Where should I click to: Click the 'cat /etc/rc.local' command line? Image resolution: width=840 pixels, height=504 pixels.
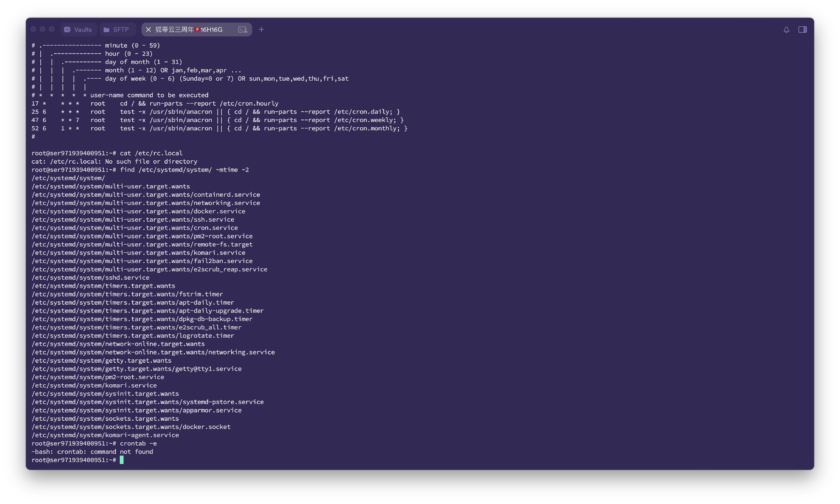(151, 153)
